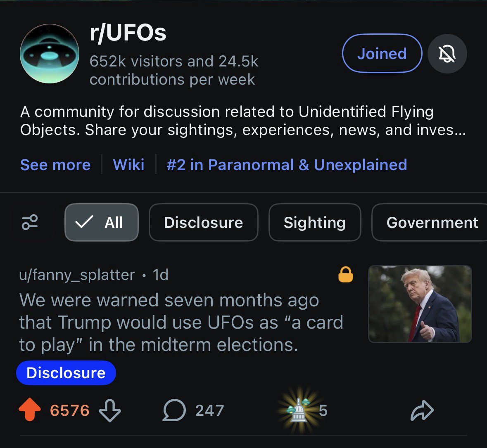Toggle the muted notification bell
Viewport: 487px width, 448px height.
pyautogui.click(x=447, y=54)
